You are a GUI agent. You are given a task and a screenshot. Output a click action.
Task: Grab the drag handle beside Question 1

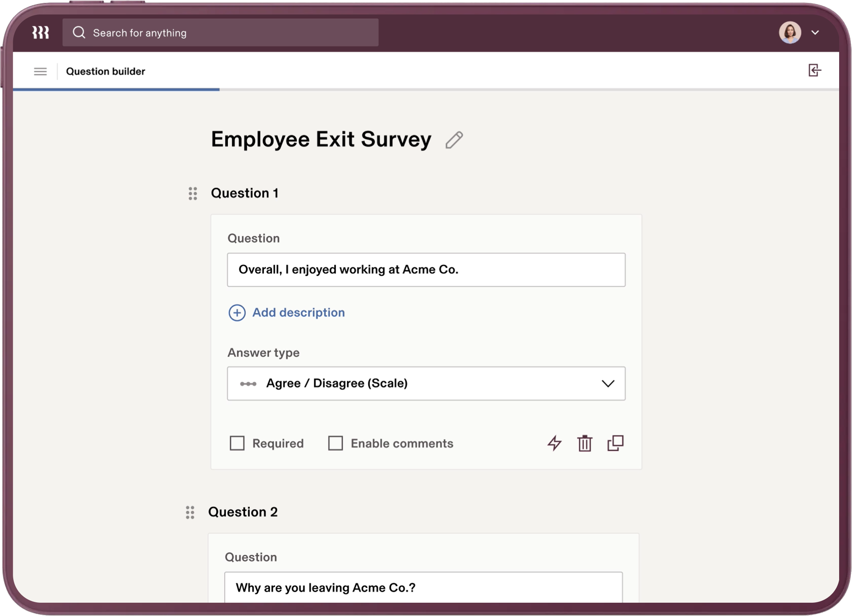192,193
